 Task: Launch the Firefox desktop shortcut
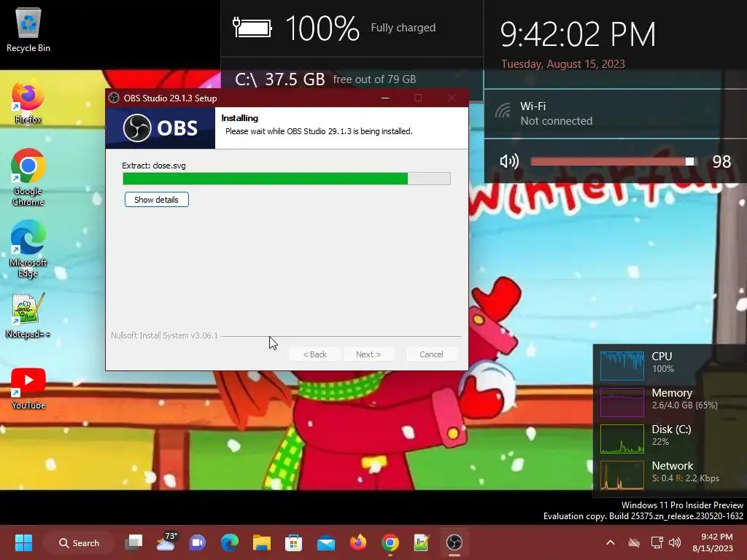(x=28, y=101)
